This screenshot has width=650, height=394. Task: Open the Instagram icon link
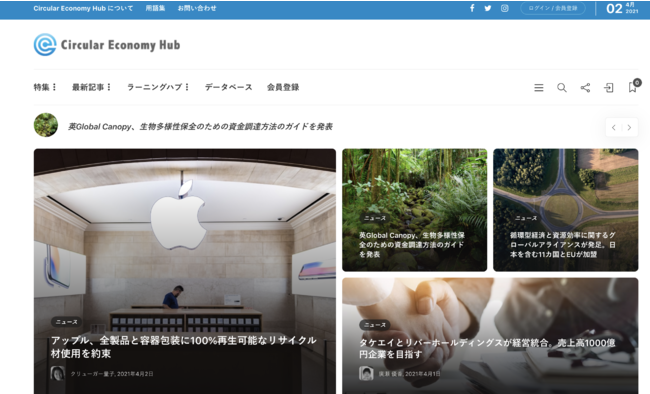coord(504,8)
